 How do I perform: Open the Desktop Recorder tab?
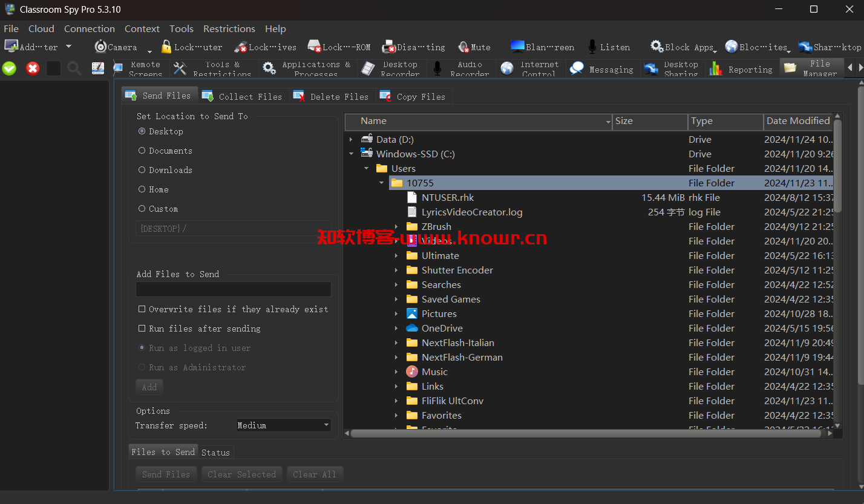click(392, 68)
